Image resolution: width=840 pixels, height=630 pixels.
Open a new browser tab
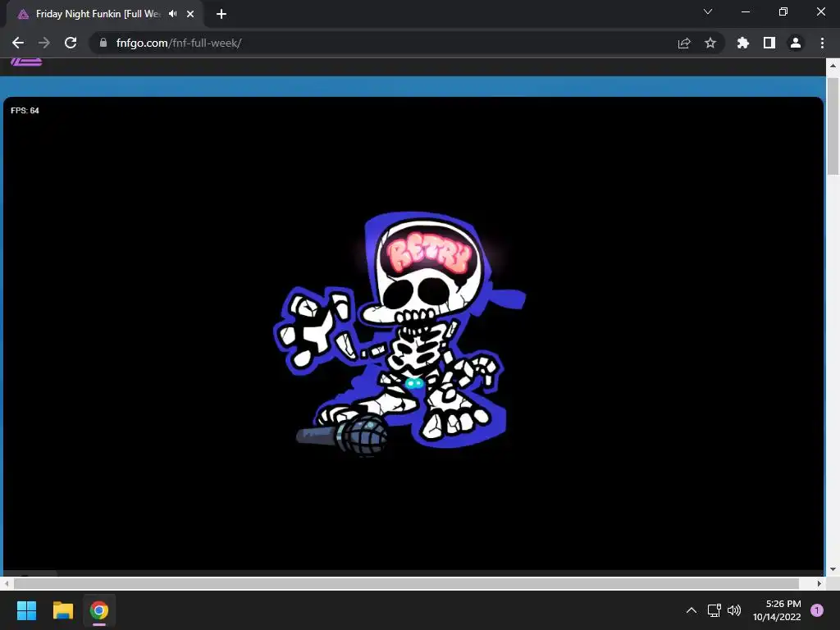(x=221, y=14)
